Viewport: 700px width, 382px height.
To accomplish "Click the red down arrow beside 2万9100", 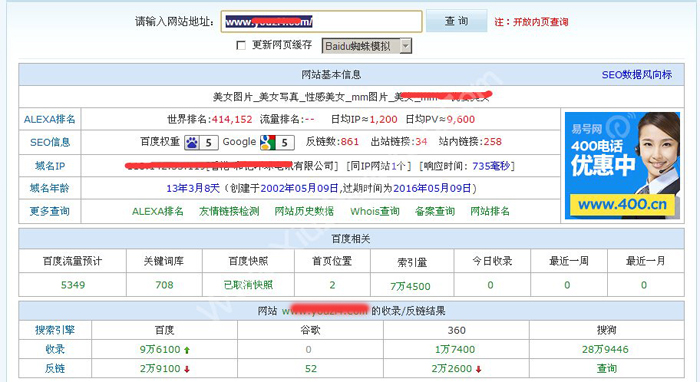I will point(187,370).
